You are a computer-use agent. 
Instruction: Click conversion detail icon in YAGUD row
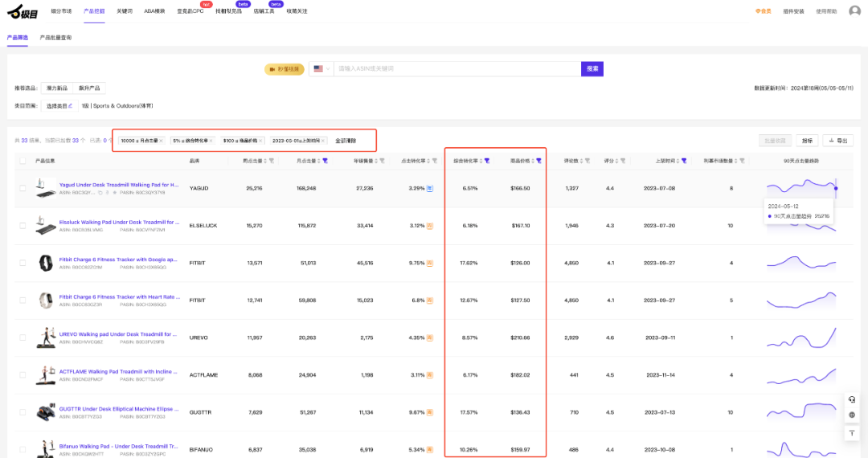tap(430, 188)
